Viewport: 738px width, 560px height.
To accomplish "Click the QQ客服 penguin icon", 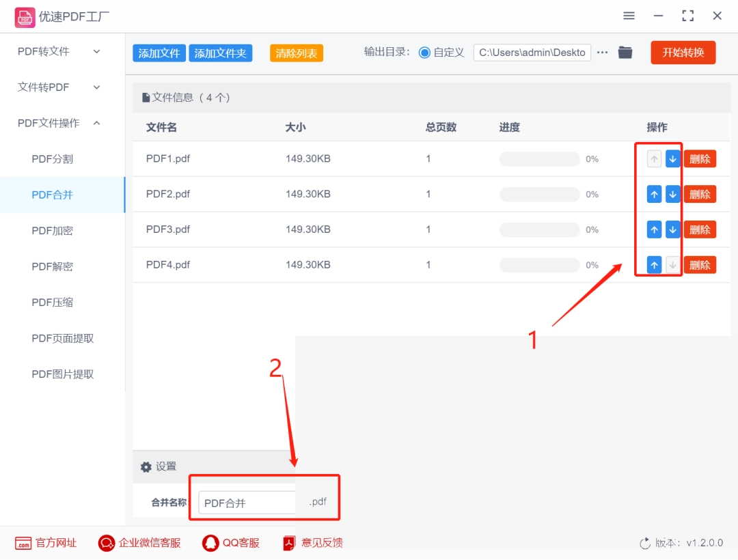I will pos(210,543).
